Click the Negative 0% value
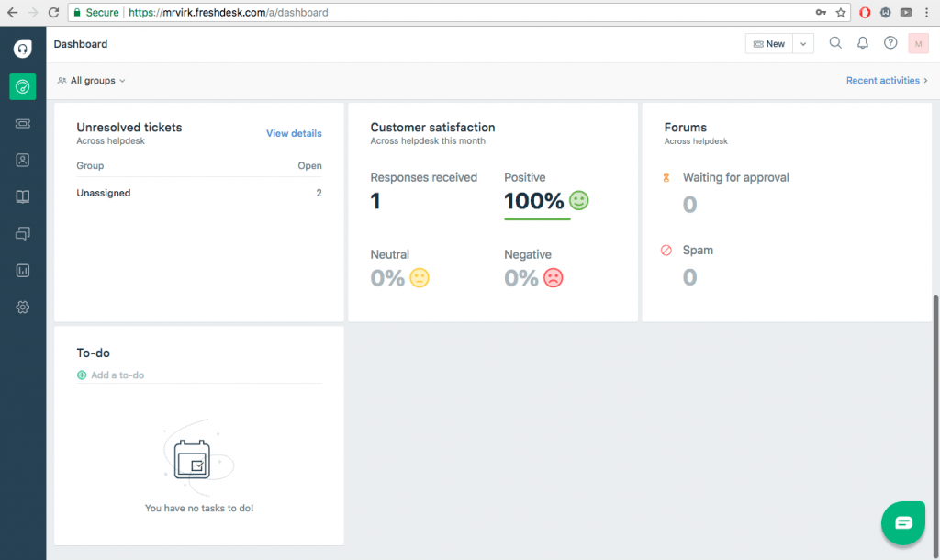The image size is (940, 560). [521, 278]
